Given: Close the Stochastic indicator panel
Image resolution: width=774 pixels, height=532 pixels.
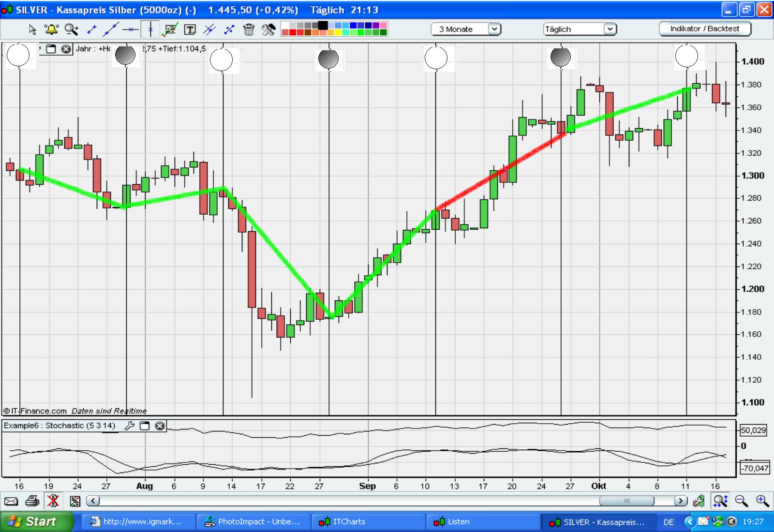Looking at the screenshot, I should coord(160,426).
